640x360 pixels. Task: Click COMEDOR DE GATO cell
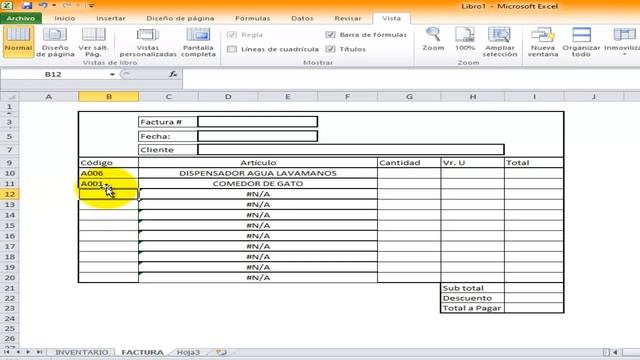258,183
